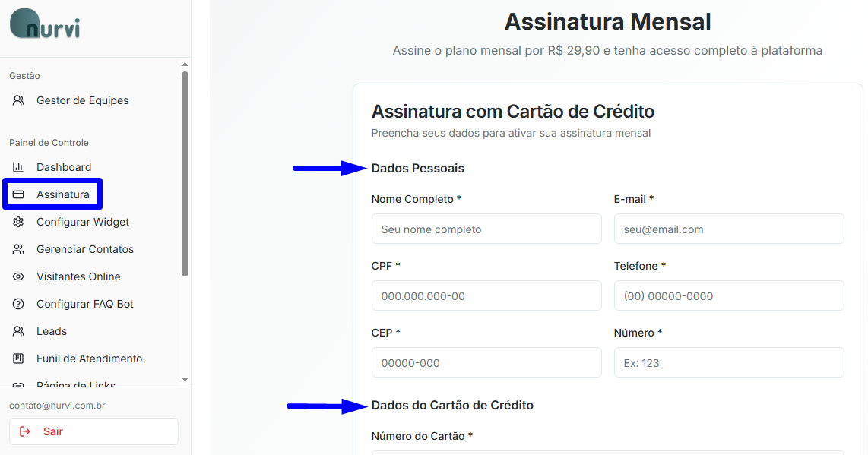Select the CPF input field
The image size is (868, 455).
(x=486, y=295)
